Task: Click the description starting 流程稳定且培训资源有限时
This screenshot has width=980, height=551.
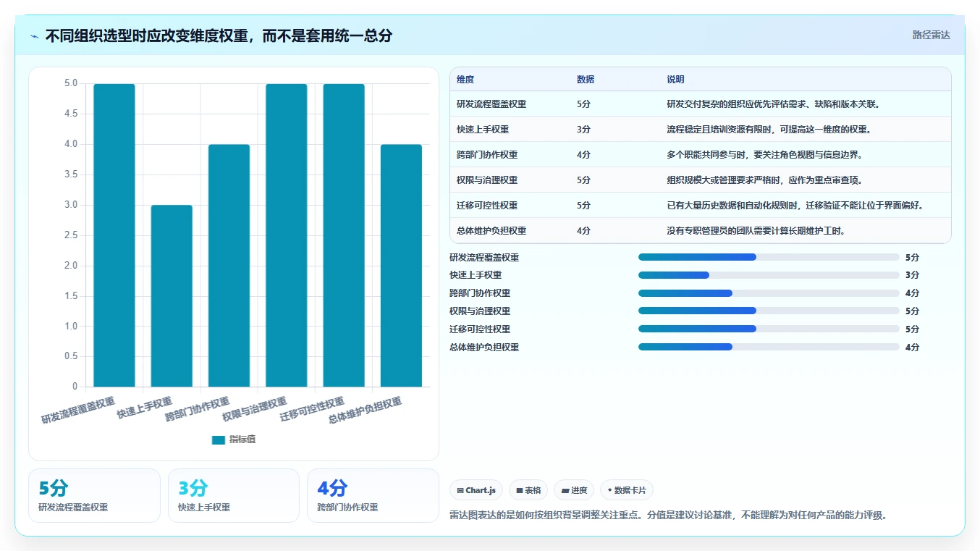Action: pyautogui.click(x=769, y=130)
